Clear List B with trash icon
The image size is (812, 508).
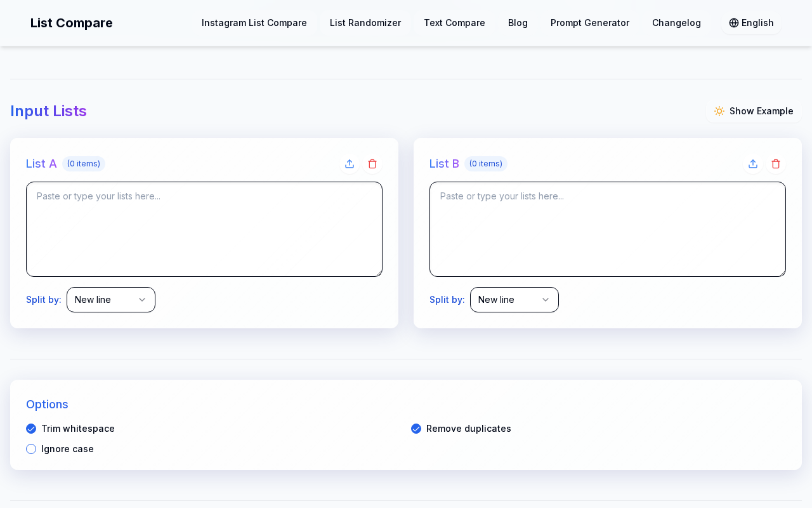pyautogui.click(x=776, y=164)
